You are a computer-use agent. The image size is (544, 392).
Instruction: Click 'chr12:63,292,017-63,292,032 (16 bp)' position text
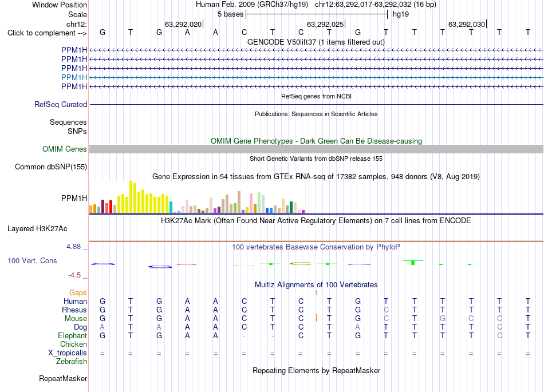point(376,5)
